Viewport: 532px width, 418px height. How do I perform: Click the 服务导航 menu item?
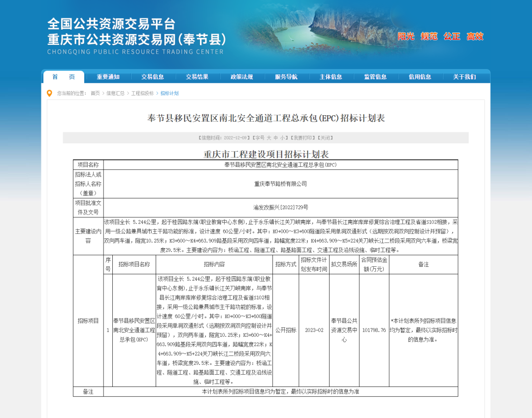pos(286,77)
